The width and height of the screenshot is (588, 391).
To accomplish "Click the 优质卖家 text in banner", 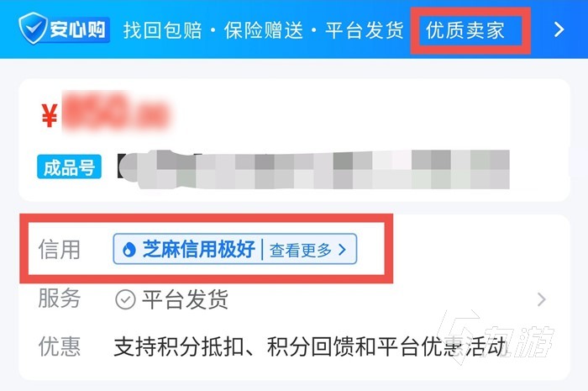I will (x=465, y=30).
